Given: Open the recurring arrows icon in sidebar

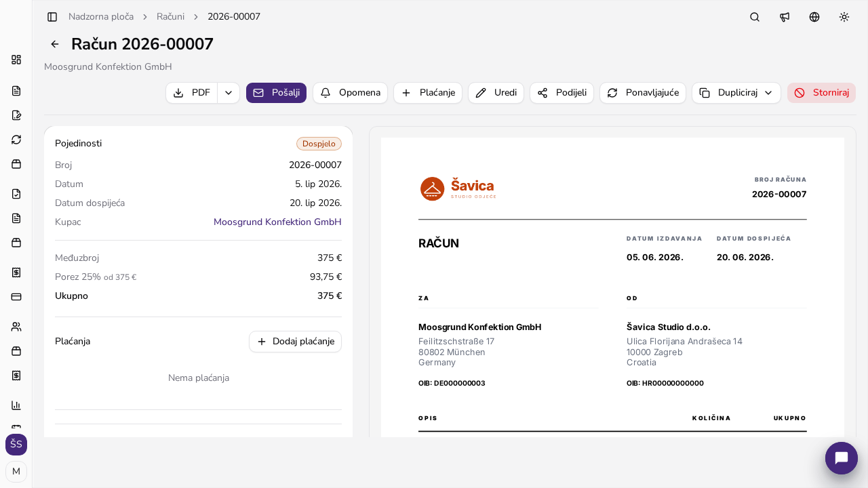Looking at the screenshot, I should (x=16, y=140).
